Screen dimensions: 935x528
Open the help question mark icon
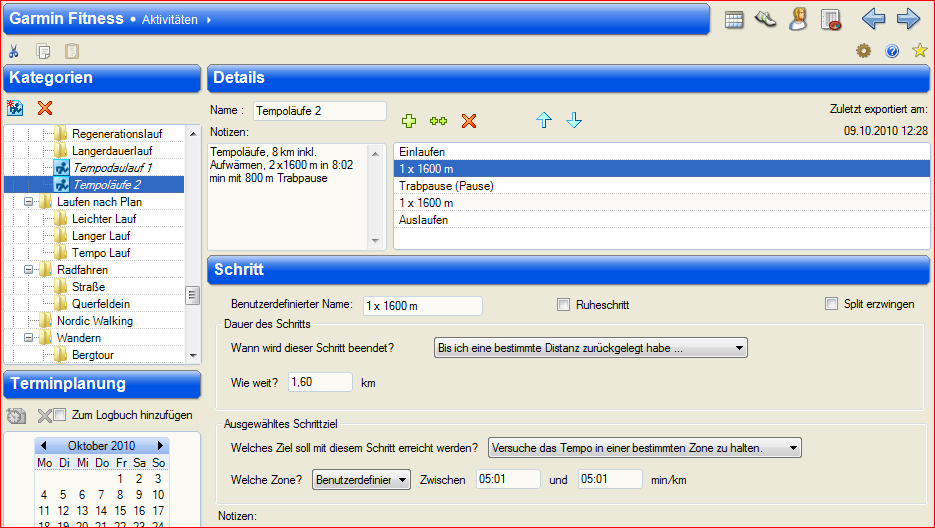pos(892,51)
